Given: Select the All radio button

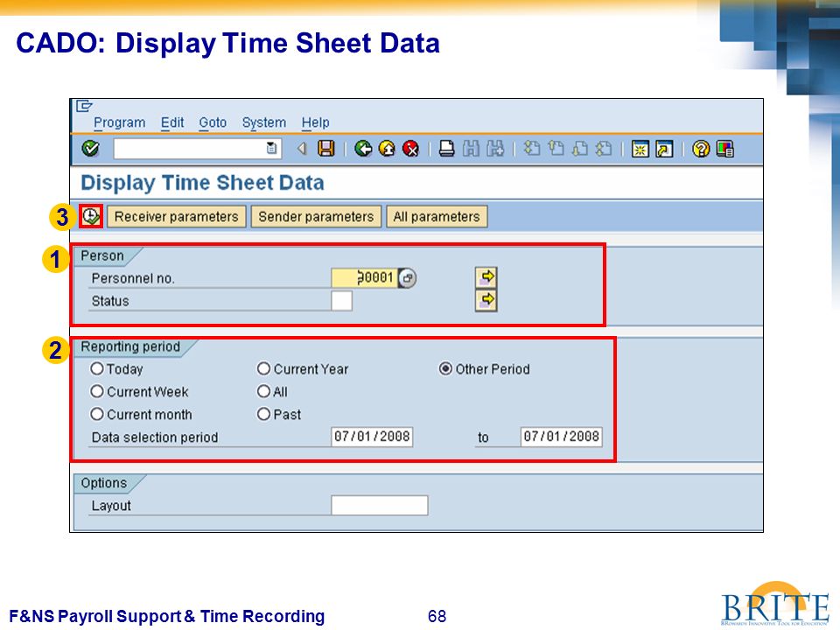Looking at the screenshot, I should (x=263, y=392).
